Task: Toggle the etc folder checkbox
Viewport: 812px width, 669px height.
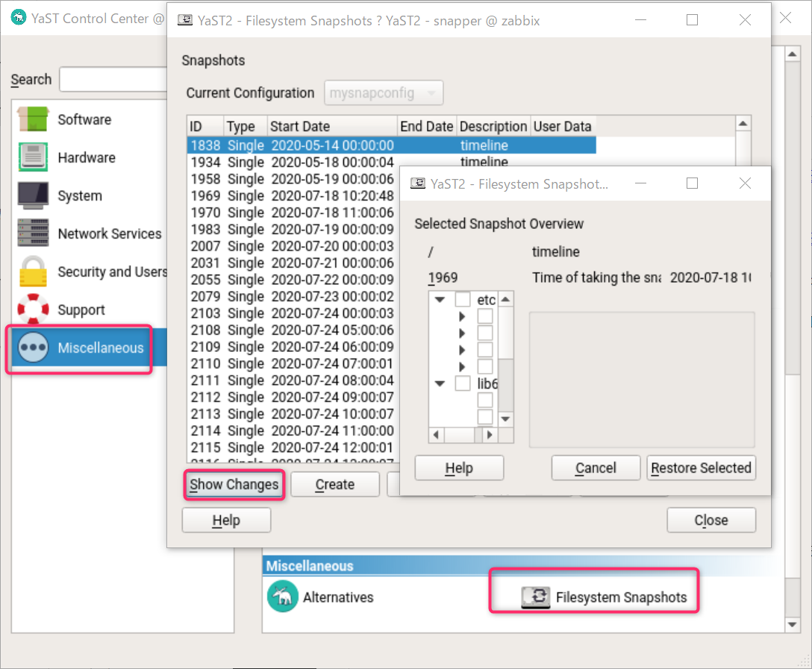Action: pyautogui.click(x=463, y=300)
